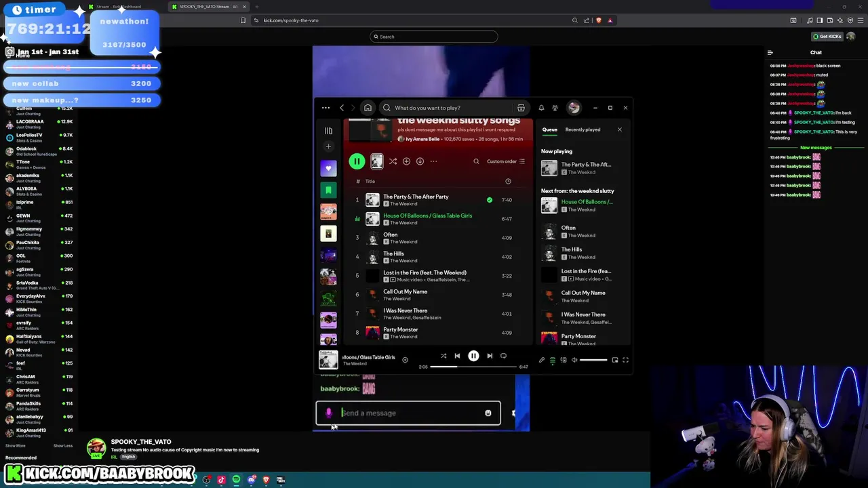Image resolution: width=868 pixels, height=488 pixels.
Task: Open Spotify Home icon button
Action: tap(368, 108)
